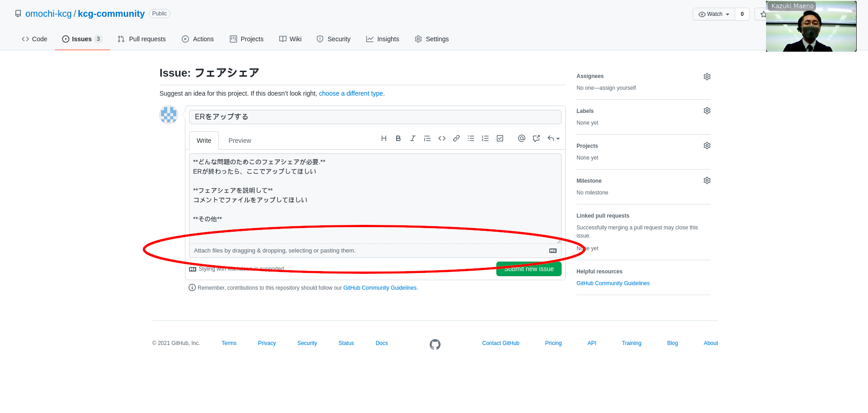Open footer Privacy link

click(267, 343)
